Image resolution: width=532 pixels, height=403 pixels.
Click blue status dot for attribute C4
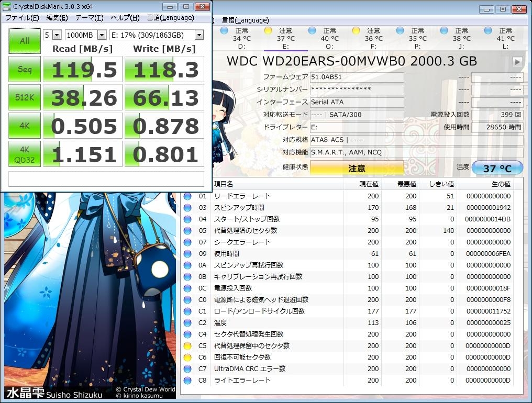[x=187, y=334]
